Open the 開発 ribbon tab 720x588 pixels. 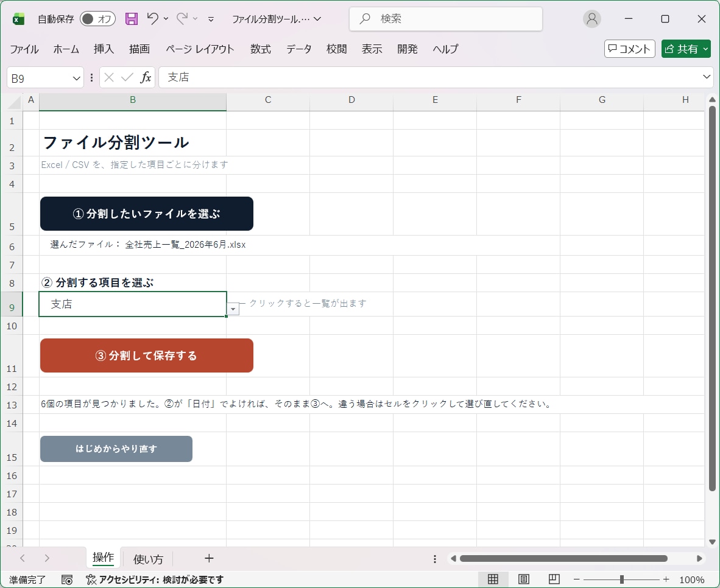pyautogui.click(x=408, y=49)
